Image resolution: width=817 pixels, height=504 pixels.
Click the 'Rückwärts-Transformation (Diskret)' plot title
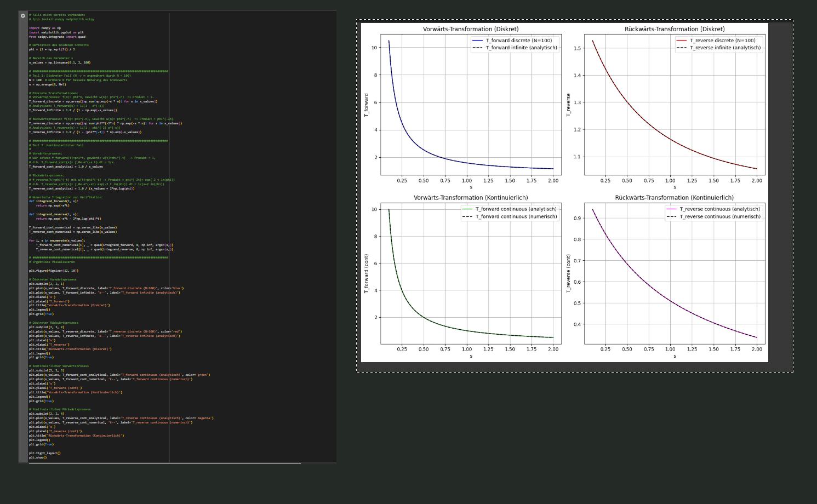click(674, 29)
